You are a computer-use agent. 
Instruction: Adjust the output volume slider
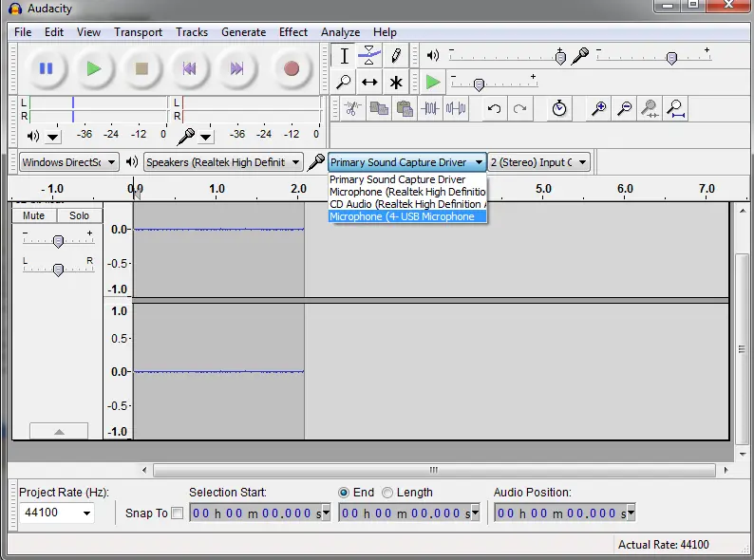pyautogui.click(x=560, y=58)
